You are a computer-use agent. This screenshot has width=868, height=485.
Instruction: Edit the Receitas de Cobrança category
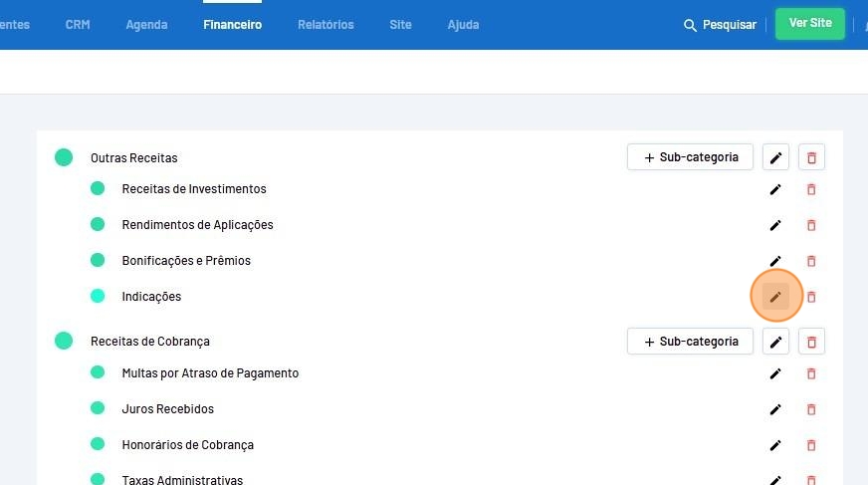[x=775, y=342]
